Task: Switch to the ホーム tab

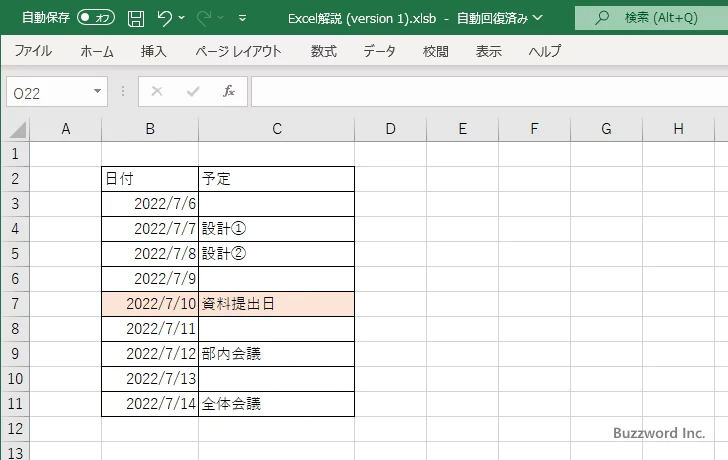Action: (x=97, y=51)
